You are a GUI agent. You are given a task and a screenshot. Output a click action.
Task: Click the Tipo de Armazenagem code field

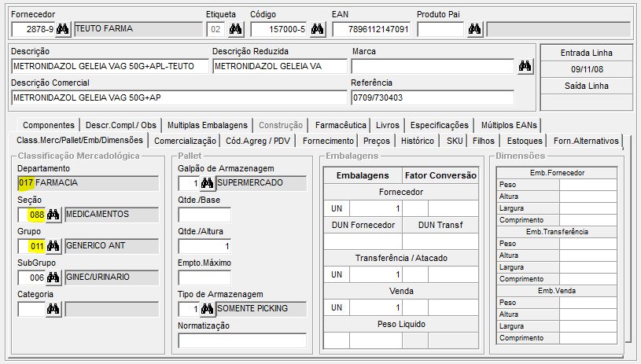189,309
